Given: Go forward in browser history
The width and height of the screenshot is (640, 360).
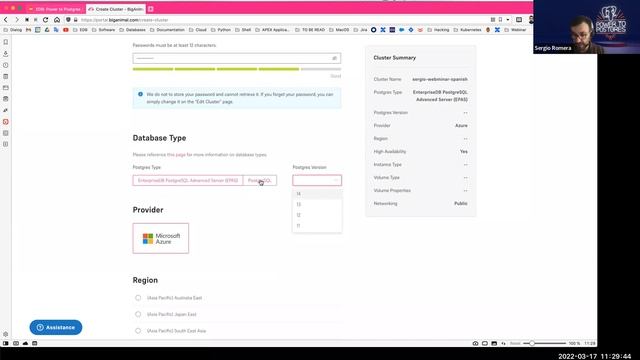Looking at the screenshot, I should pos(16,20).
